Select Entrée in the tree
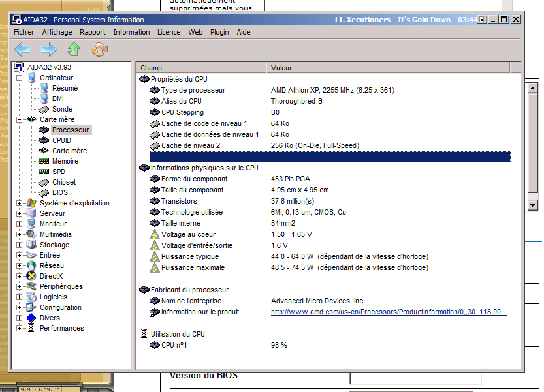The width and height of the screenshot is (544, 392). tap(50, 255)
